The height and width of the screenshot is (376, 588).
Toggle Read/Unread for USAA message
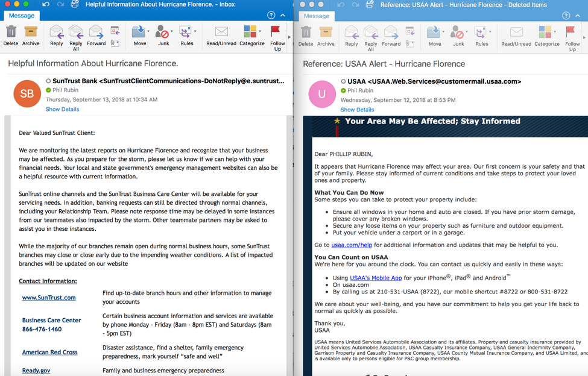[516, 36]
